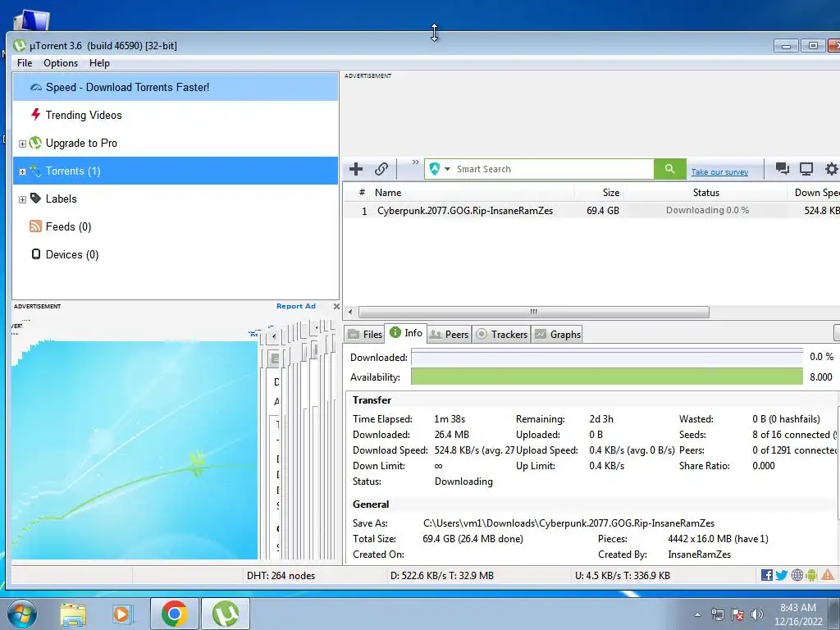Click the globe web icon in status bar
This screenshot has width=840, height=630.
click(797, 575)
